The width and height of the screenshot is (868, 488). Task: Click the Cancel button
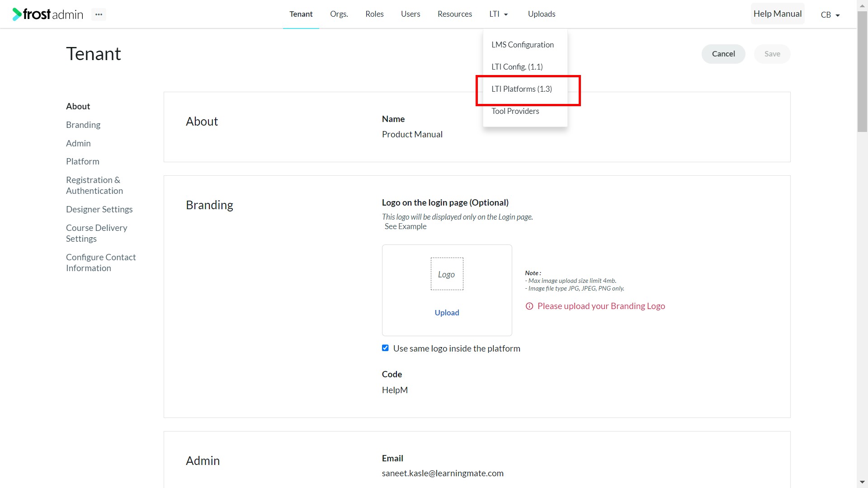723,54
